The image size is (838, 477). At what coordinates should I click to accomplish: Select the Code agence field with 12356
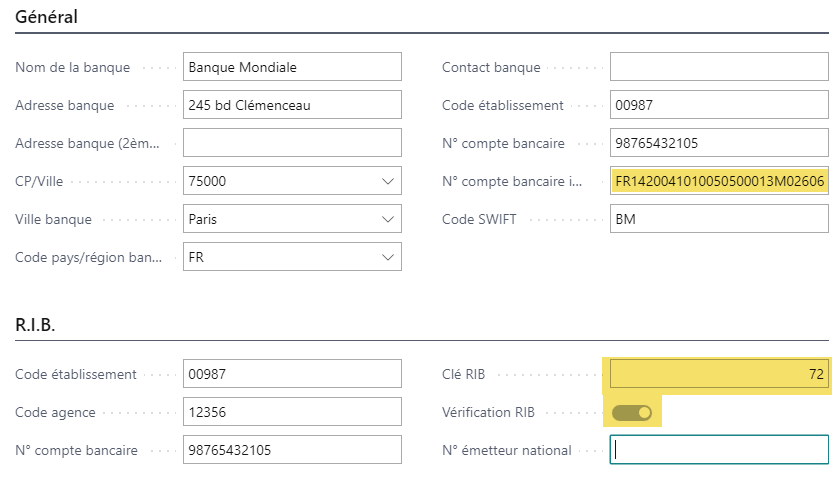pyautogui.click(x=292, y=412)
